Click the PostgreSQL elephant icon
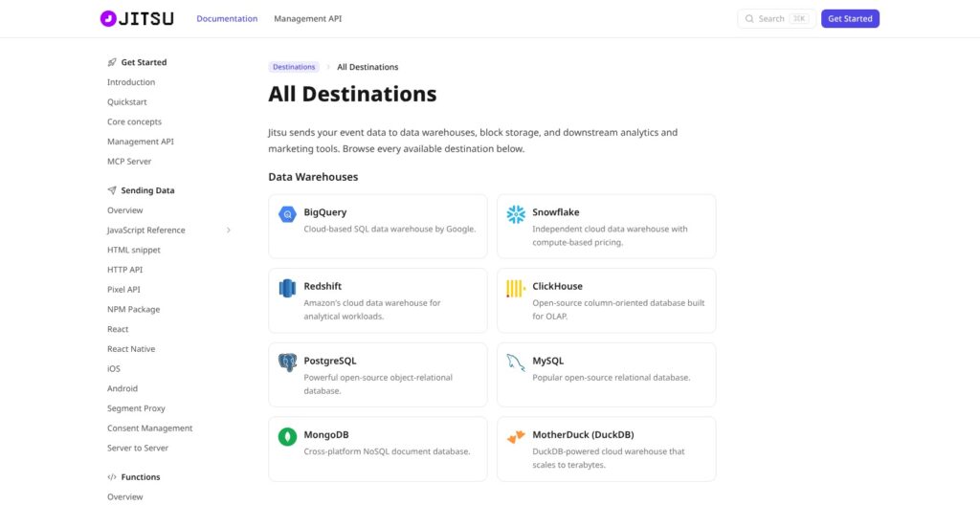Viewport: 980px width, 505px height. [x=287, y=362]
